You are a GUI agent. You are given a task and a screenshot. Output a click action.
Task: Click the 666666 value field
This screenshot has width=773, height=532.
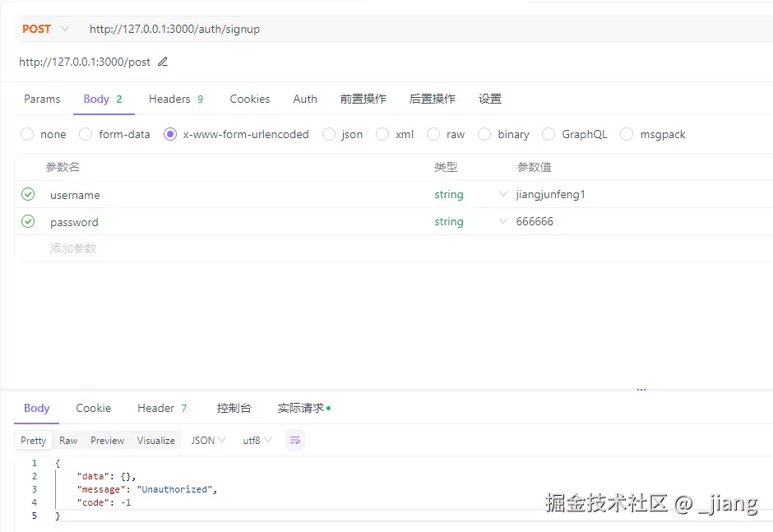pos(535,221)
